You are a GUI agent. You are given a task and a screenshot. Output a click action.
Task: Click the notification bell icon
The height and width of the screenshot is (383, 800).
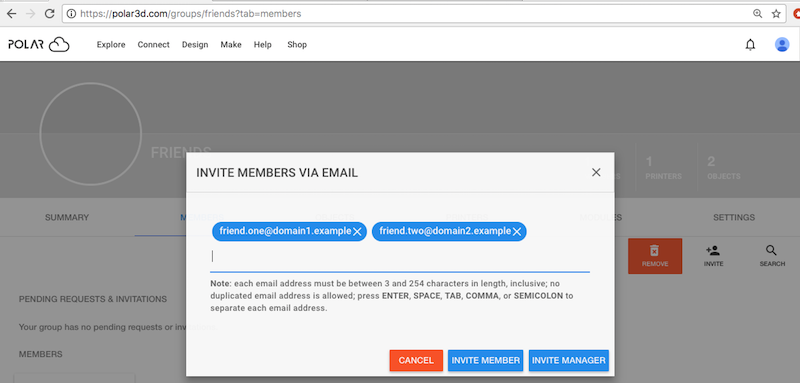click(x=750, y=45)
